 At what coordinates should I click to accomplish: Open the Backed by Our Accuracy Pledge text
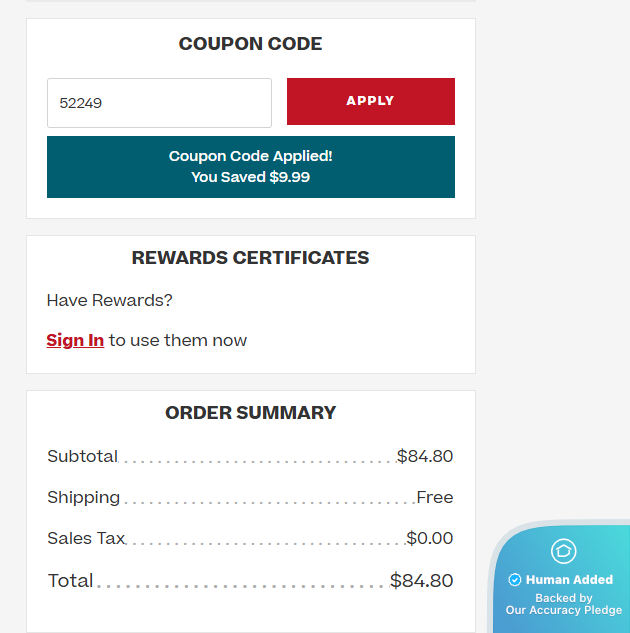(564, 604)
